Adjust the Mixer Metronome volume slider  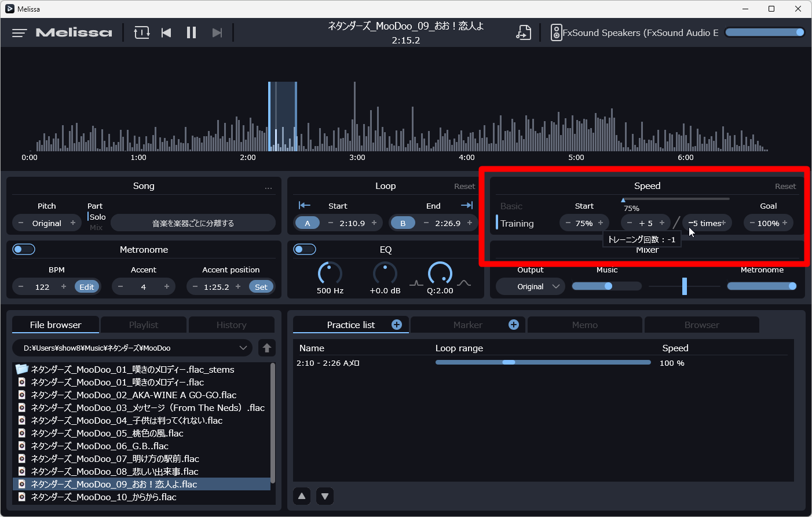[x=762, y=286]
